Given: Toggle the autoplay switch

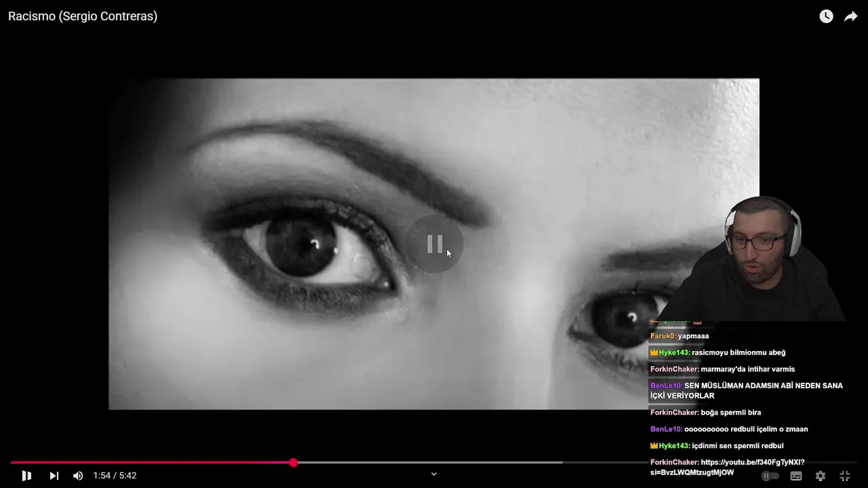Looking at the screenshot, I should 770,476.
